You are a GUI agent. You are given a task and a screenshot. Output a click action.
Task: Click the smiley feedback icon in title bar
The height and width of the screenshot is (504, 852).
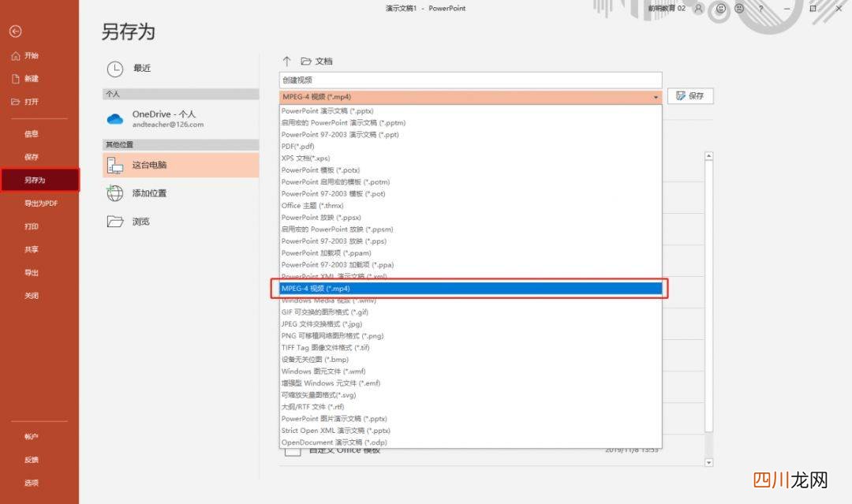[x=721, y=9]
